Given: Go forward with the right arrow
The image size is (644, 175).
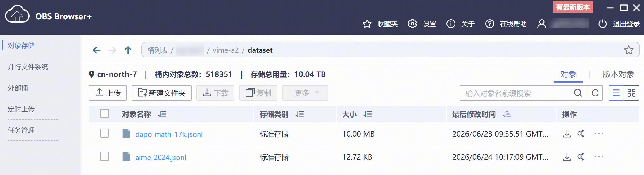Looking at the screenshot, I should (112, 50).
